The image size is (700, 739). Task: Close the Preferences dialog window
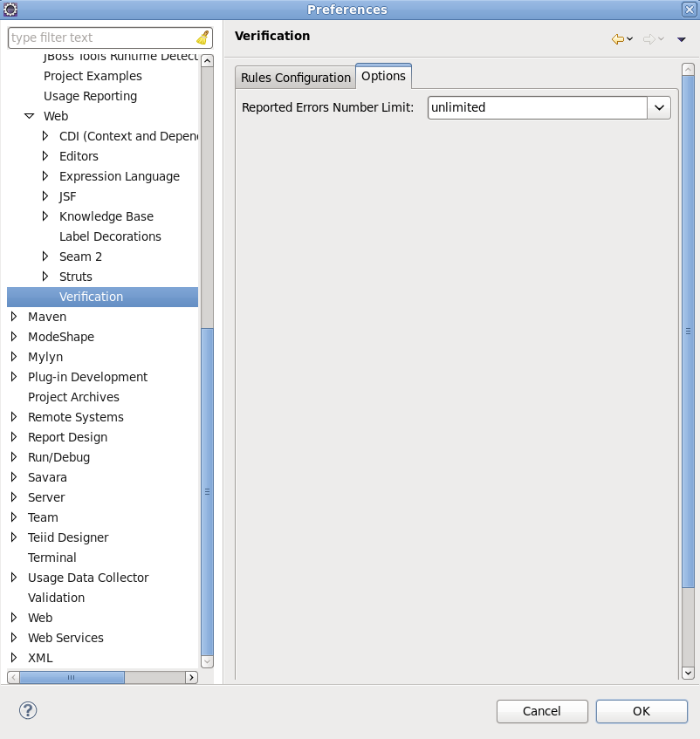tap(689, 9)
